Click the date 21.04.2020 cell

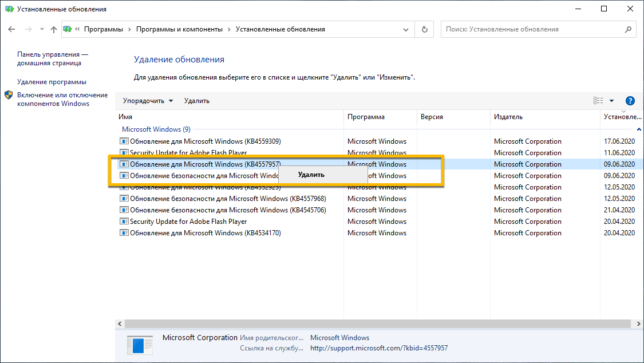point(619,210)
